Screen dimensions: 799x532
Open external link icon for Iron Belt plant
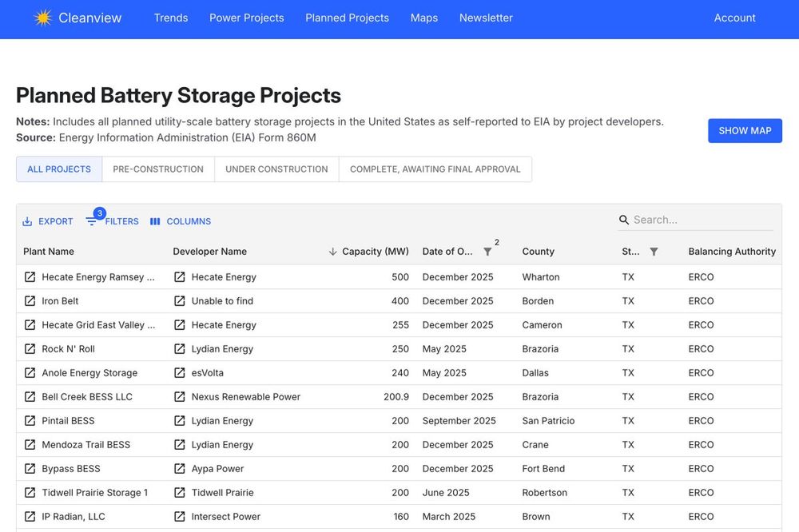[30, 300]
